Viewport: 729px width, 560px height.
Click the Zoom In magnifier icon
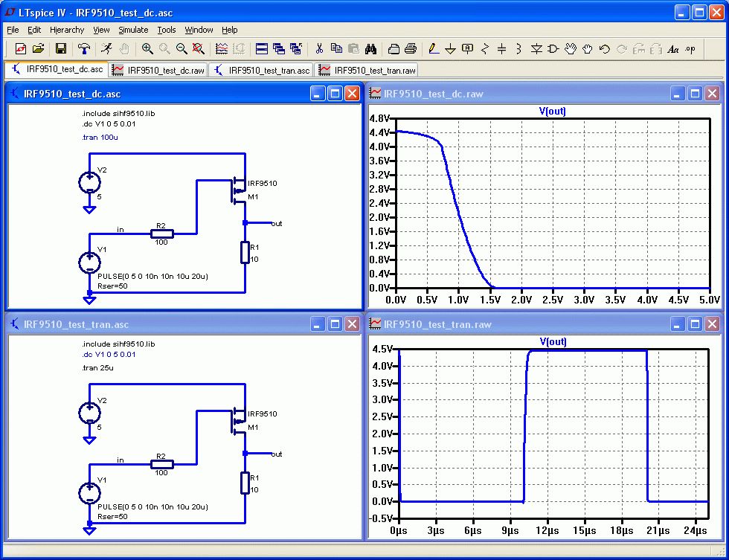coord(147,49)
